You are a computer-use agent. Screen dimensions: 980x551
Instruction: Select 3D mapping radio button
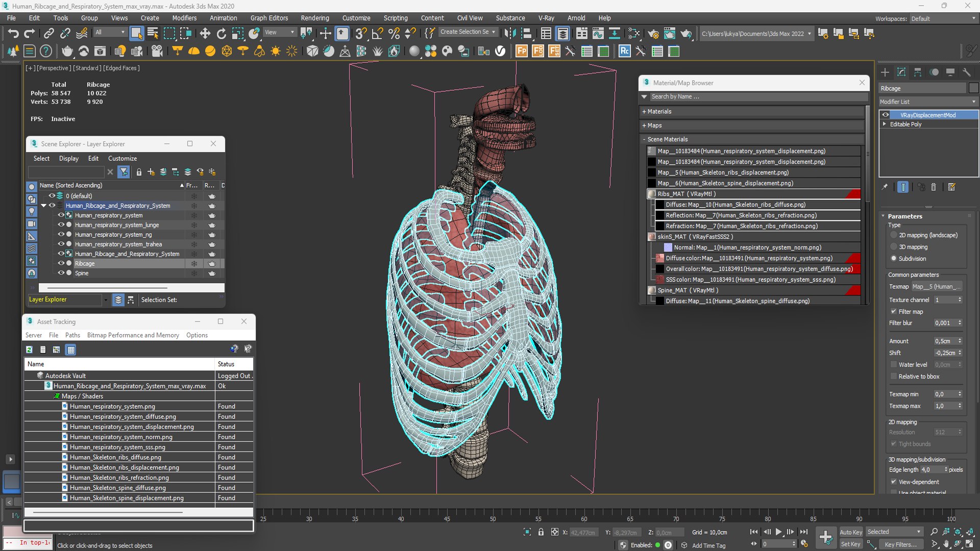[894, 247]
